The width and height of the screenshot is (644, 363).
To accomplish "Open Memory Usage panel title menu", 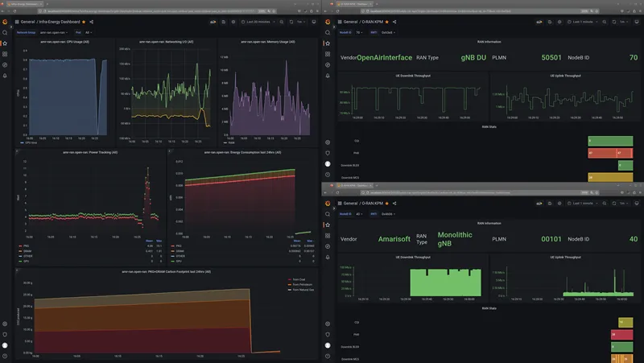I will [268, 42].
